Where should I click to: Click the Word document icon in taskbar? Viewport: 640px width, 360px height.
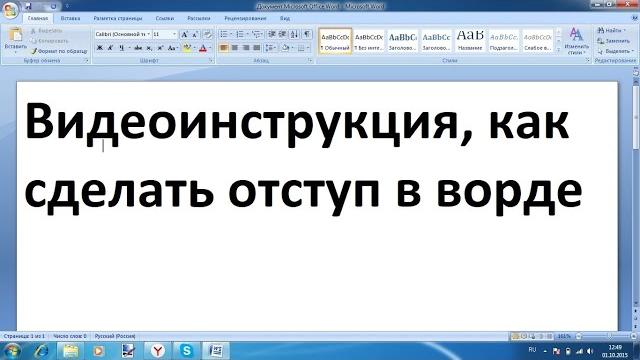216,351
